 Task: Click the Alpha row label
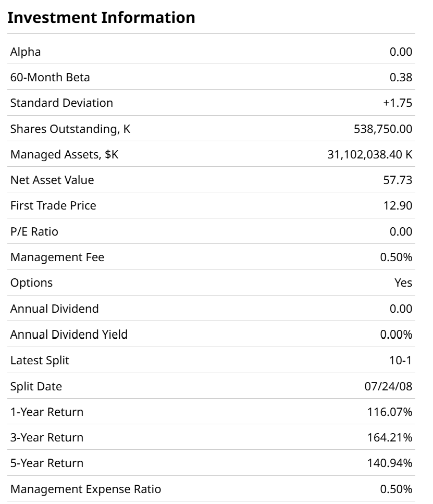(26, 52)
